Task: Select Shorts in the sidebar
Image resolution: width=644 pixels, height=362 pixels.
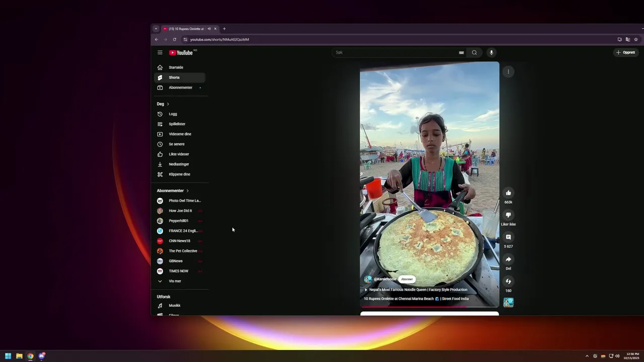Action: [x=180, y=77]
